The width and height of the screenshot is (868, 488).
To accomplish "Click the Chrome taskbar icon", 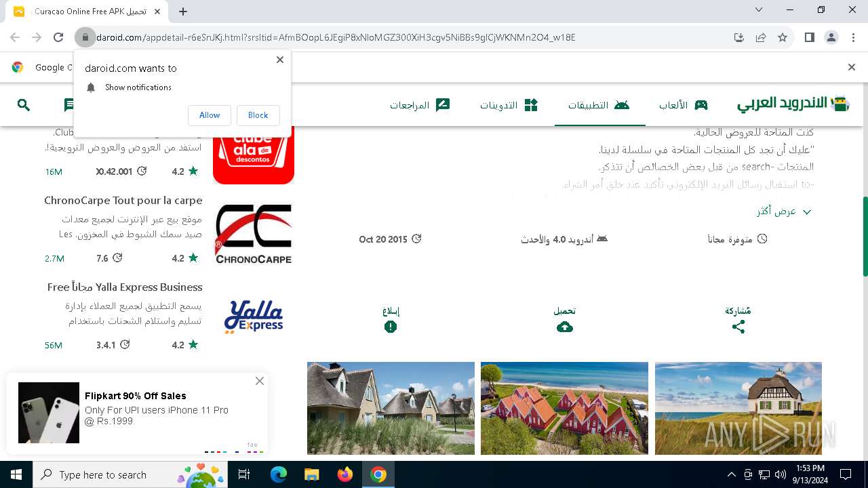I will click(x=378, y=474).
